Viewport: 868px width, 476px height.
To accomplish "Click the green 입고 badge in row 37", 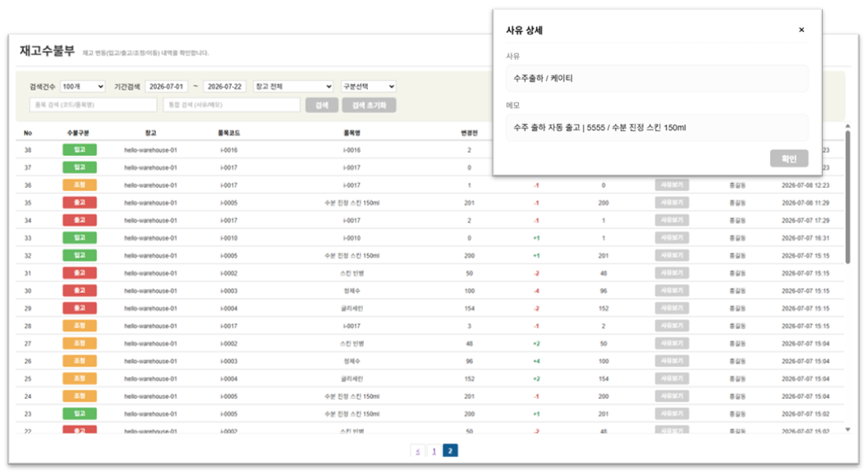I will 80,167.
